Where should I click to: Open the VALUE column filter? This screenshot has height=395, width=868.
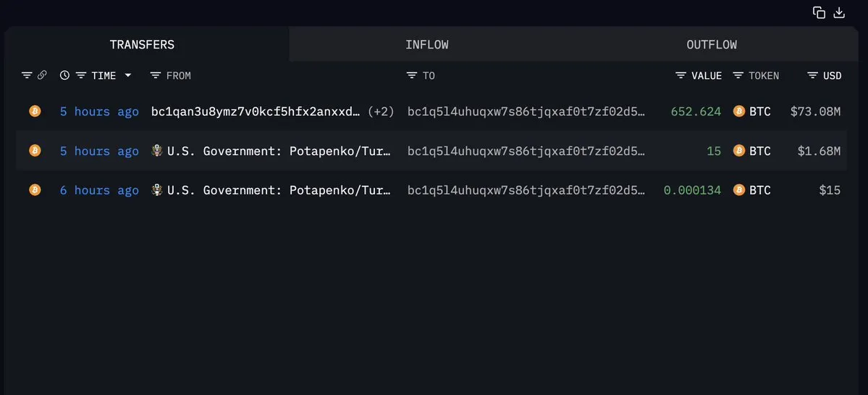(681, 75)
